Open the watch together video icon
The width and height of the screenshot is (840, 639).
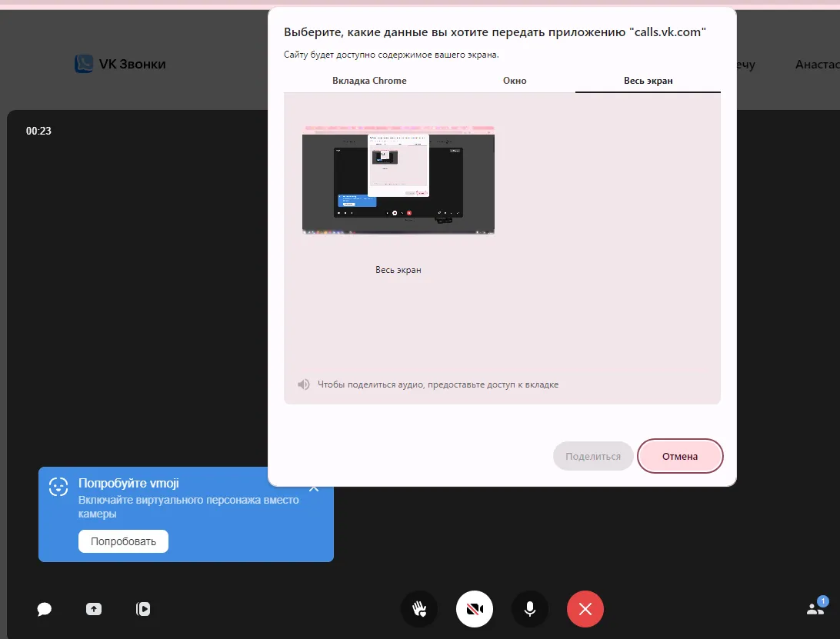tap(143, 609)
